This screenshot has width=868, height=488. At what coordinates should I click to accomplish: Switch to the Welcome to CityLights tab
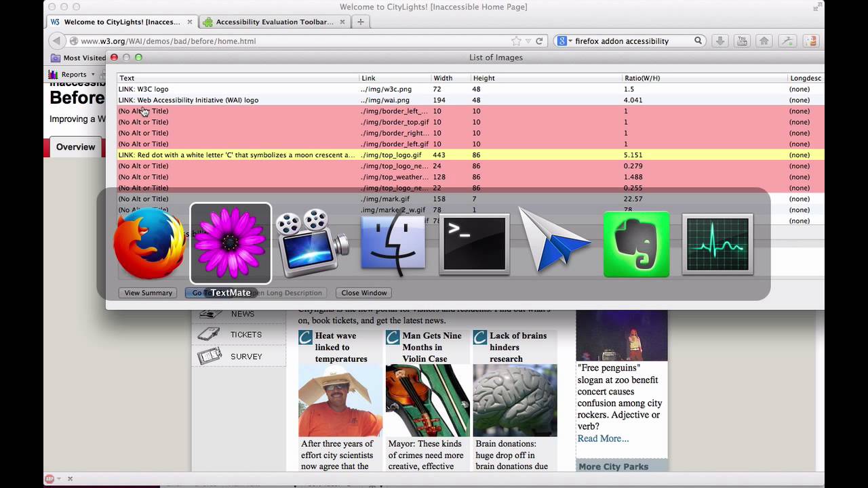click(121, 22)
